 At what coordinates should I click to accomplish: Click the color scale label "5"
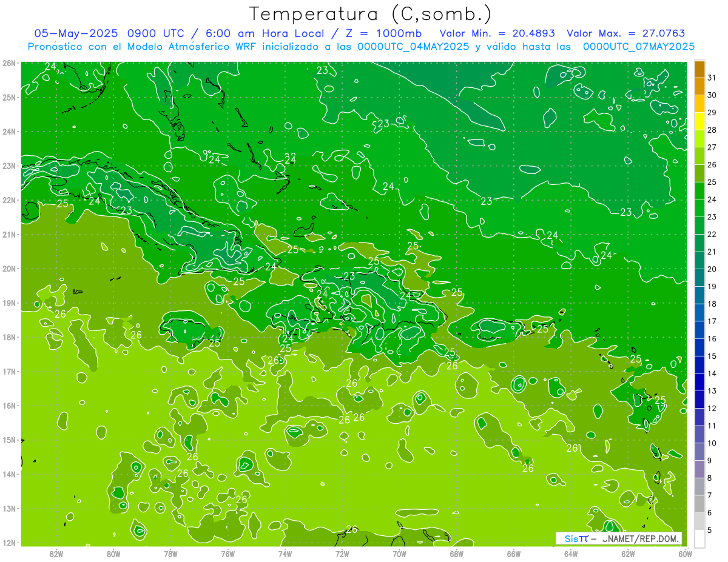[710, 530]
